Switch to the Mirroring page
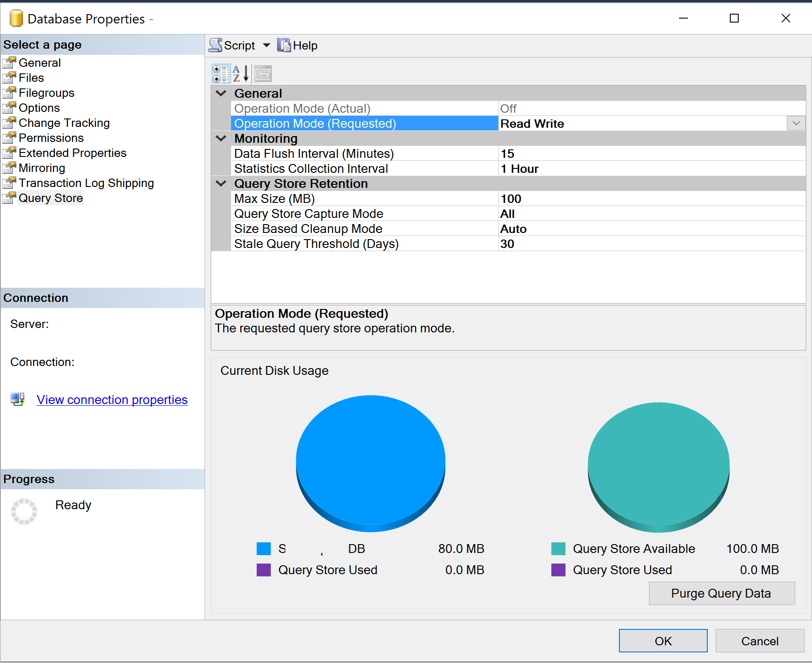Screen dimensions: 812x663 click(42, 168)
